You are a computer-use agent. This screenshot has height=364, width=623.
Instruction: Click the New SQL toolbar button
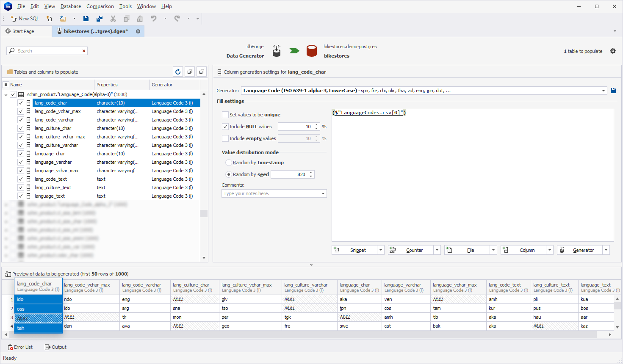(25, 19)
